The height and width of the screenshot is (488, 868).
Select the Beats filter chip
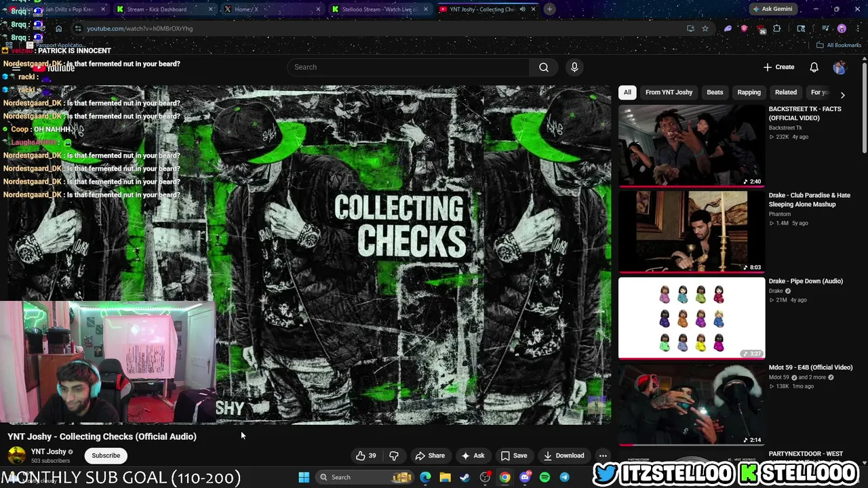715,92
